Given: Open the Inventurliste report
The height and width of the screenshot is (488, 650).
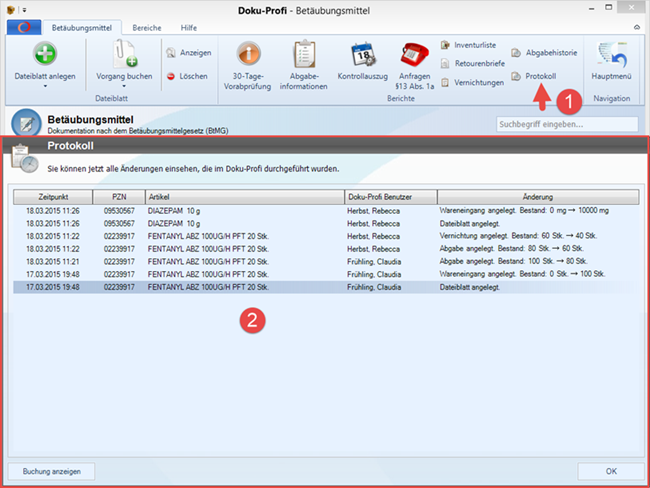Looking at the screenshot, I should [x=476, y=46].
